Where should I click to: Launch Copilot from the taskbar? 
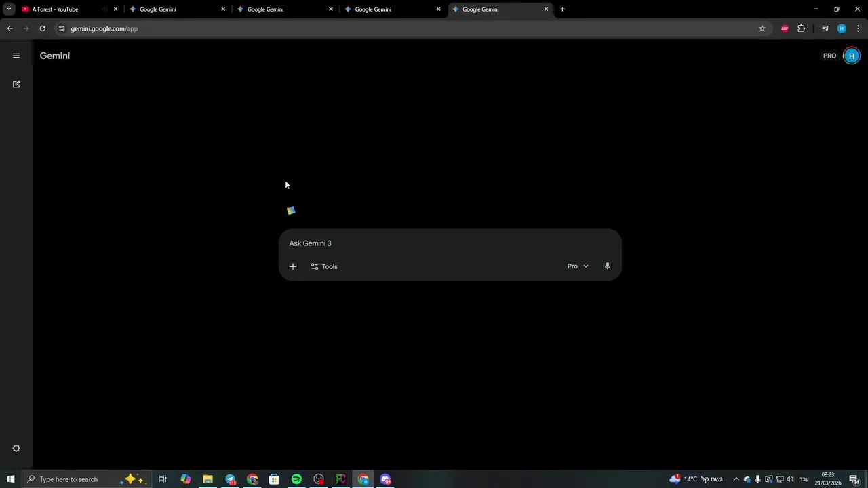pyautogui.click(x=185, y=479)
